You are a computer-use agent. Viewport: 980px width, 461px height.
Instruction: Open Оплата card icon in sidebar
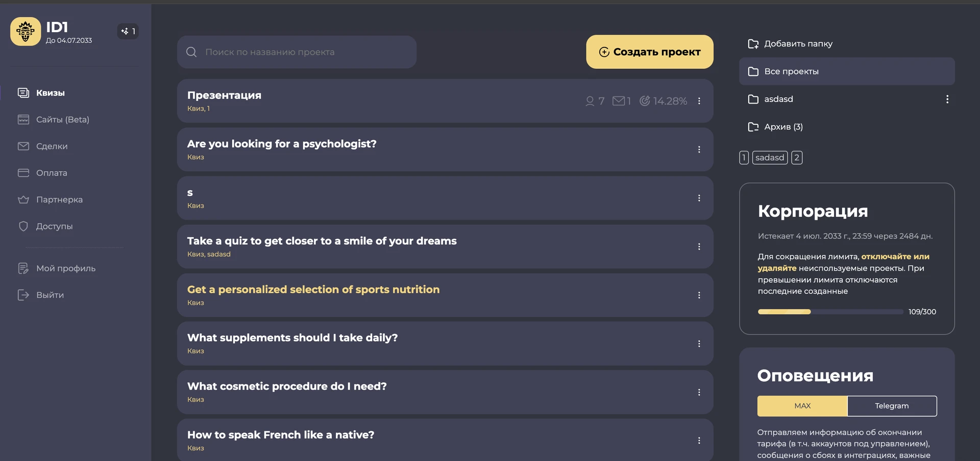click(23, 173)
